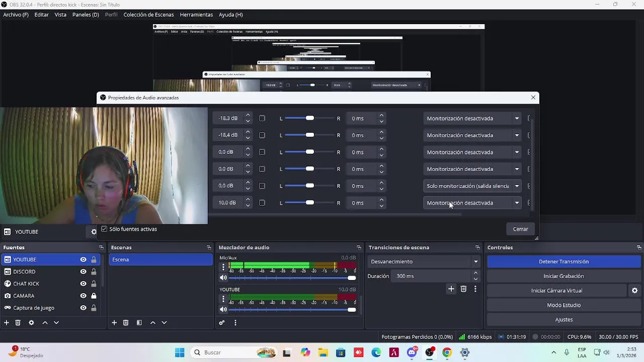The image size is (644, 362).
Task: Add a transition with plus icon in Transiciones
Action: click(451, 289)
